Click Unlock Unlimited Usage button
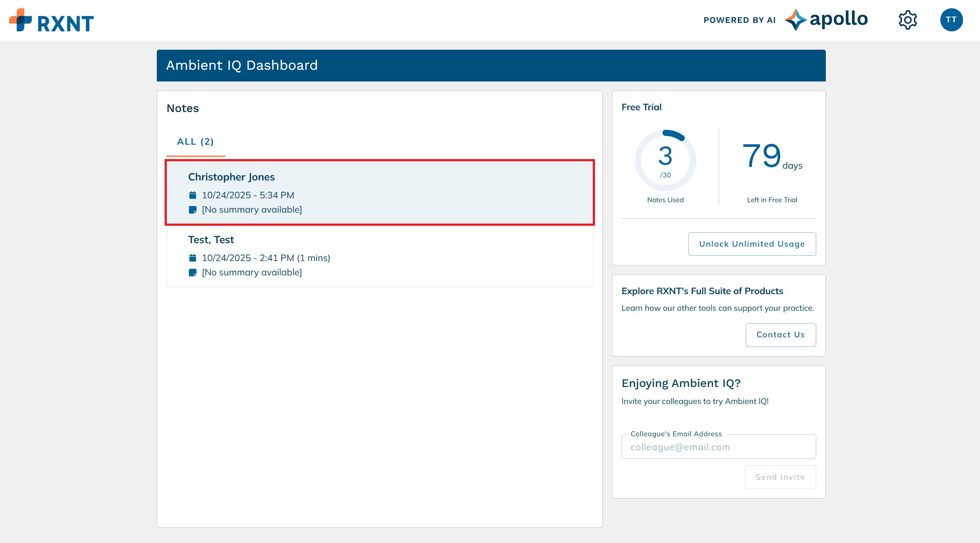 (x=752, y=244)
